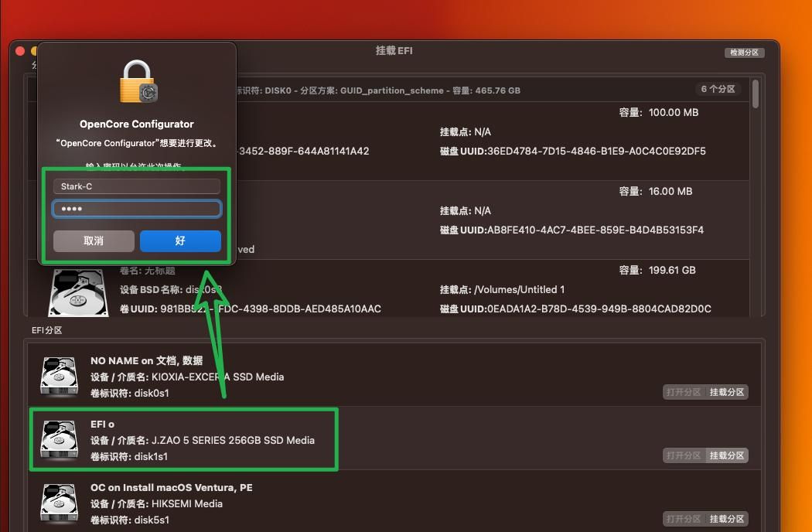Click the 检测分区 button in the title bar
Screen dimensions: 812x532
tap(744, 53)
